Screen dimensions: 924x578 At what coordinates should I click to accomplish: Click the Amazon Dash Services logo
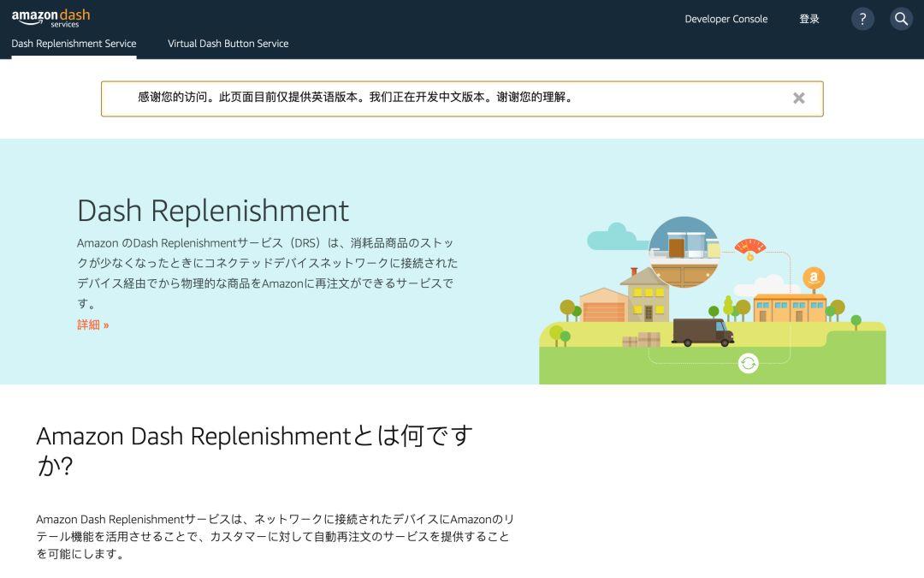[50, 18]
